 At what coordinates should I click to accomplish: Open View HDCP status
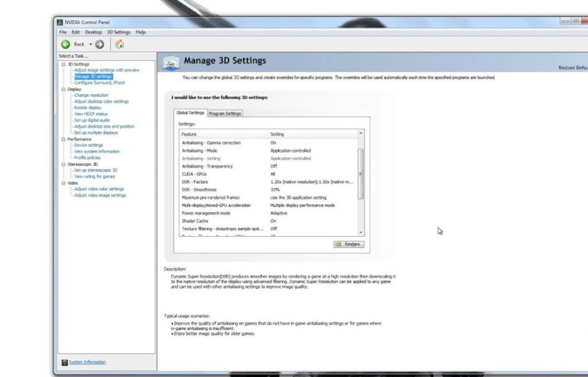[91, 114]
